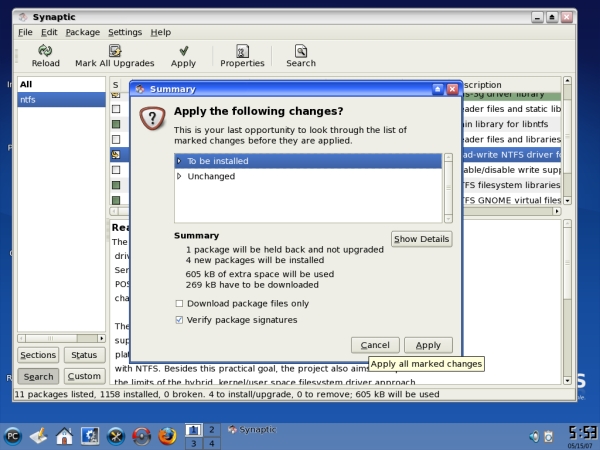
Task: Launch Firefox from the taskbar
Action: [x=167, y=436]
